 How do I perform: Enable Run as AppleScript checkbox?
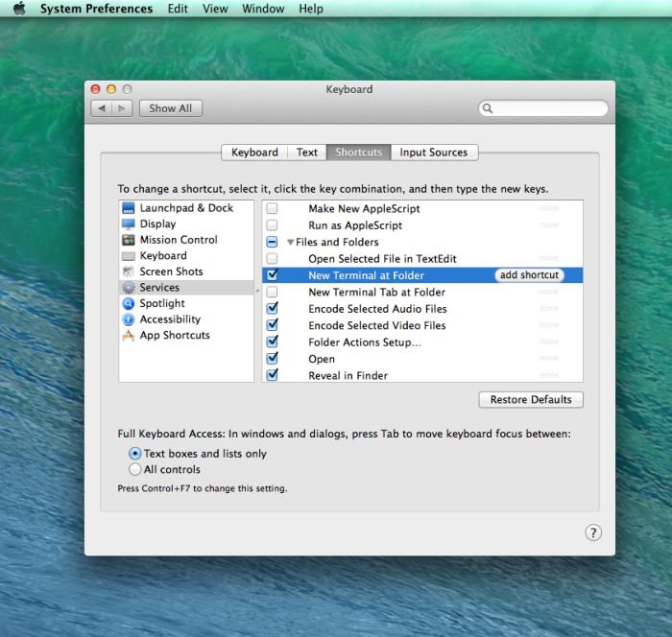click(x=272, y=225)
